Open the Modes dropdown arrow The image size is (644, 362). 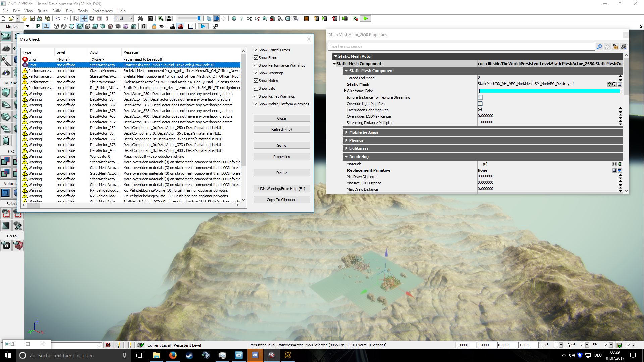pos(28,26)
